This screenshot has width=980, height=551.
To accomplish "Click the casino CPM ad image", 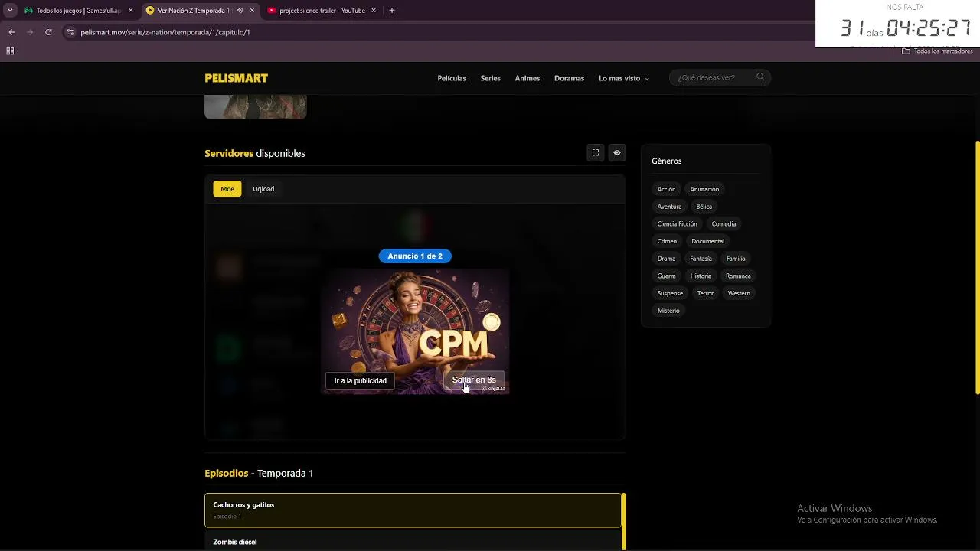I will (416, 331).
